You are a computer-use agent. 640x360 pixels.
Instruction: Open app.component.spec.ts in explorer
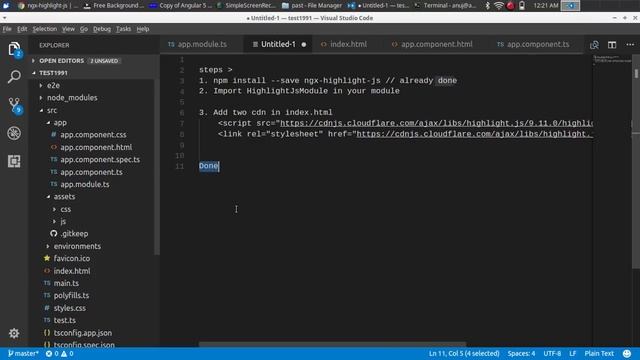pos(100,160)
